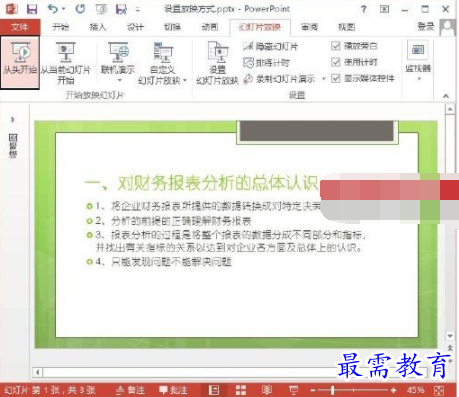Toggle Play Narrations (播放旁白) checkbox

336,46
